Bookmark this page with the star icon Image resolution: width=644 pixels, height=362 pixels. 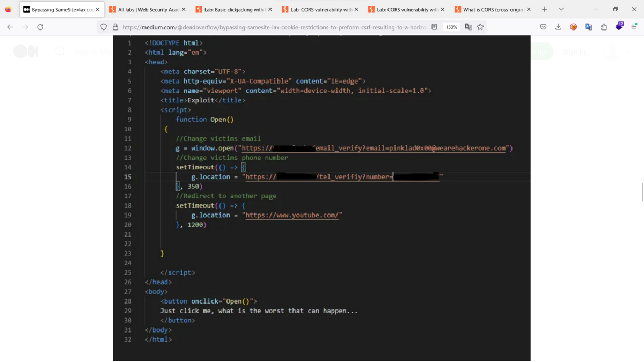[480, 27]
